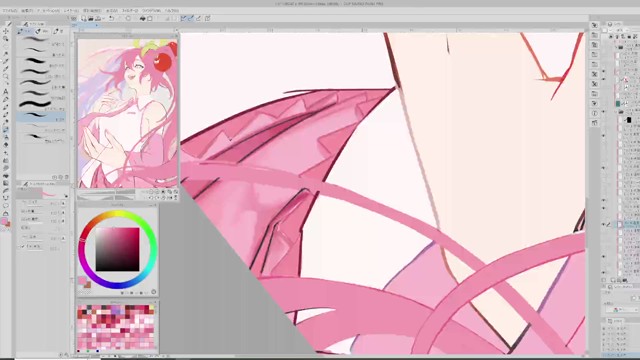The width and height of the screenshot is (640, 360).
Task: Click the main drawing color swatch in tool palette
Action: pyautogui.click(x=4, y=222)
